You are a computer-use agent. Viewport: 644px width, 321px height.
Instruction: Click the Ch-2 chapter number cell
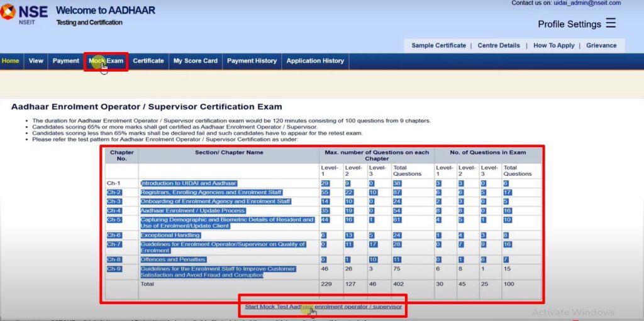[x=121, y=192]
